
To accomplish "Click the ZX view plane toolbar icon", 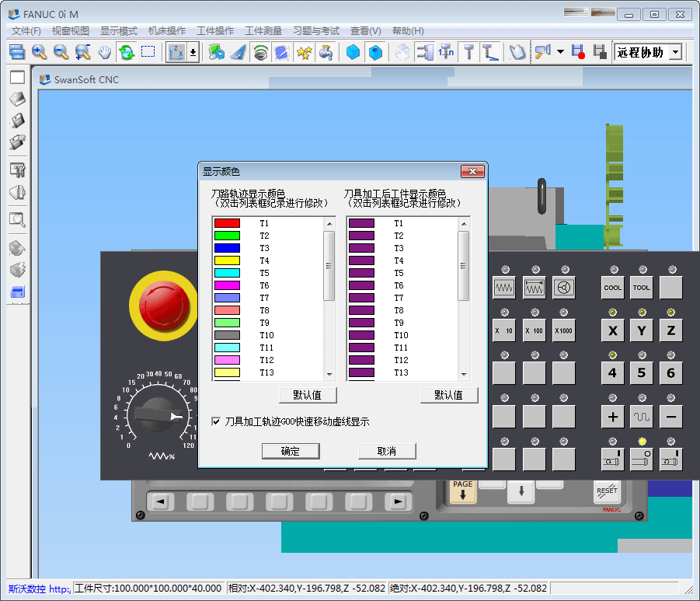I will [x=177, y=52].
